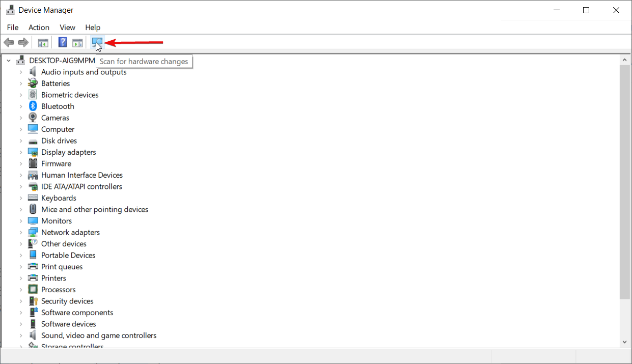Viewport: 632px width, 364px height.
Task: Click the Audio inputs and outputs speaker icon
Action: [33, 72]
